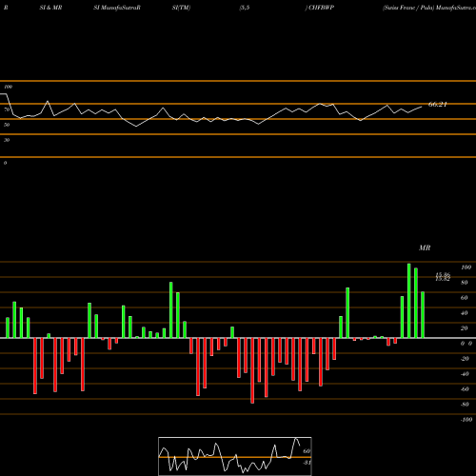Click the -60 label on the MR axis
The height and width of the screenshot is (476, 476).
coord(465,389)
